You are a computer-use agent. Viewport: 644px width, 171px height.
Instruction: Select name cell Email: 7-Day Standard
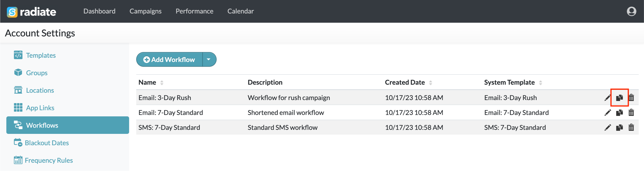point(170,113)
